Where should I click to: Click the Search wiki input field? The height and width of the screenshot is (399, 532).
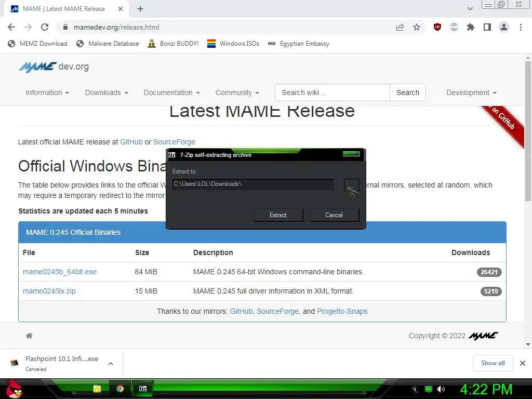point(332,92)
